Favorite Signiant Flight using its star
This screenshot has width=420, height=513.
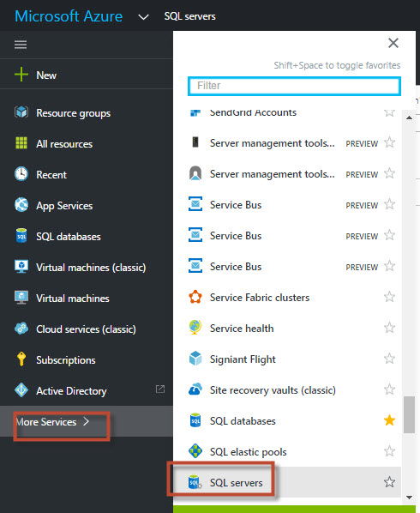tap(389, 359)
